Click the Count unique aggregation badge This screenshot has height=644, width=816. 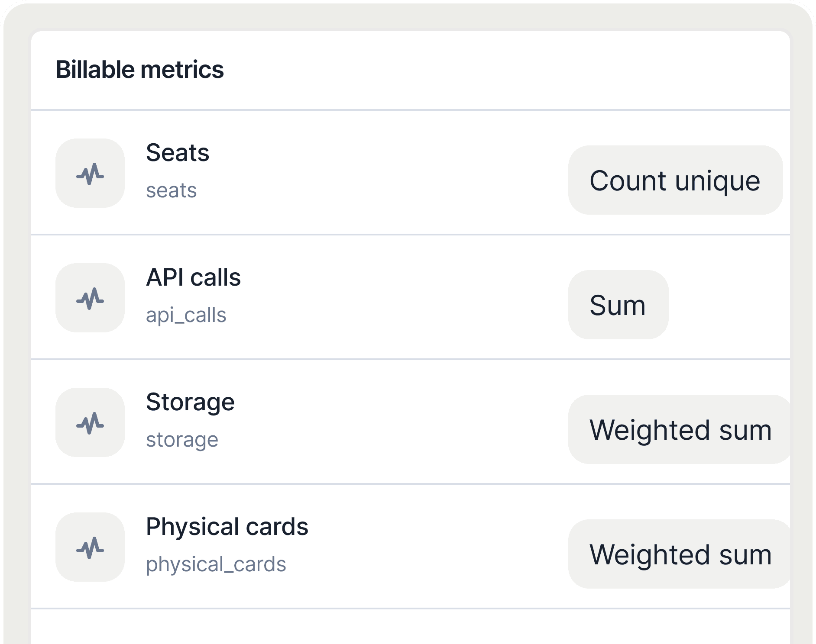pos(675,180)
